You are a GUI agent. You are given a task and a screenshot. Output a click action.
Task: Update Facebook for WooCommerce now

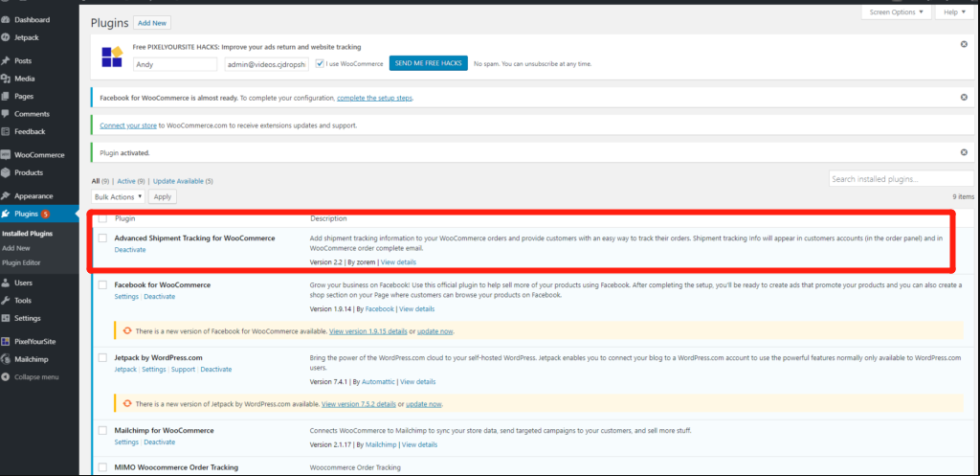pyautogui.click(x=435, y=330)
